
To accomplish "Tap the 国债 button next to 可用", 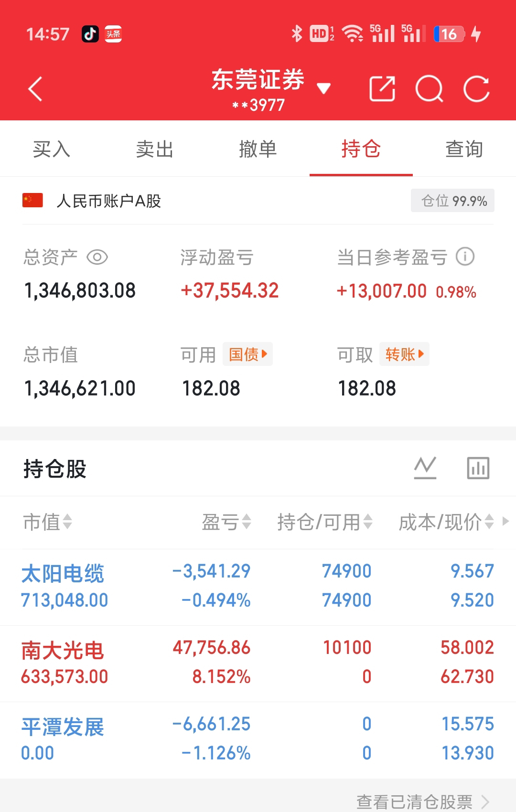I will tap(247, 354).
